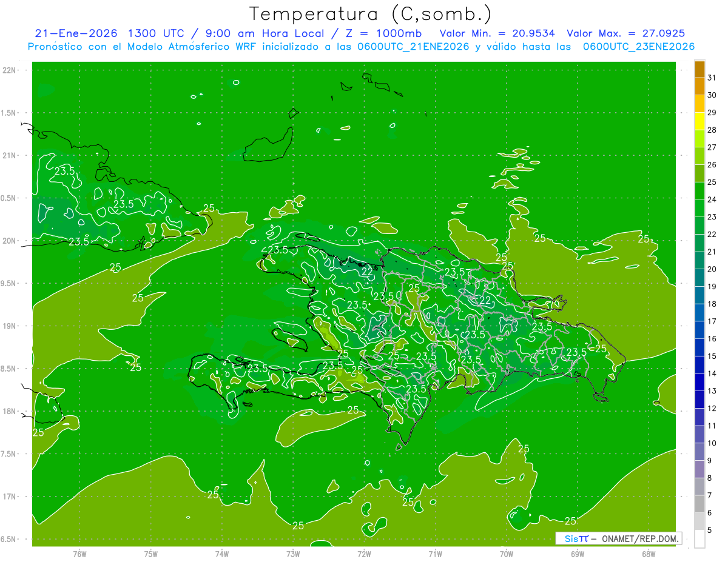Click the dark blue colorbar swatch between 12 and 13

tap(699, 400)
